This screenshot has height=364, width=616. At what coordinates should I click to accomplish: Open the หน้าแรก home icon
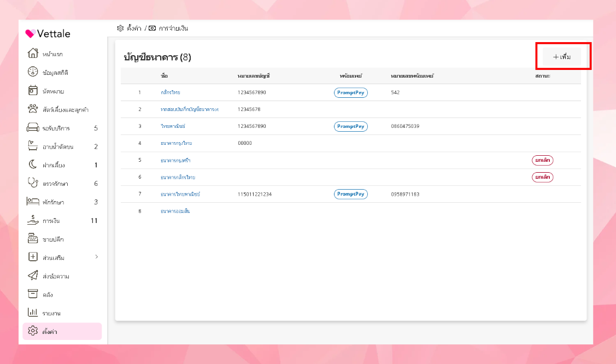point(33,53)
